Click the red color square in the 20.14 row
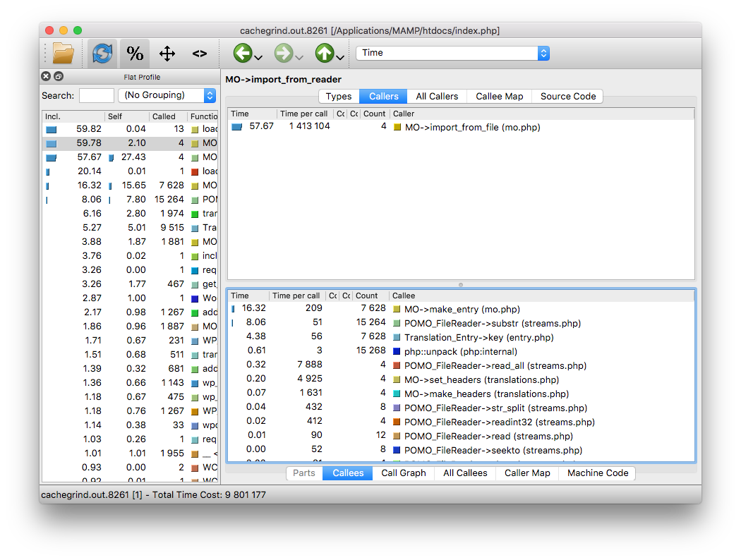The image size is (741, 560). [195, 172]
